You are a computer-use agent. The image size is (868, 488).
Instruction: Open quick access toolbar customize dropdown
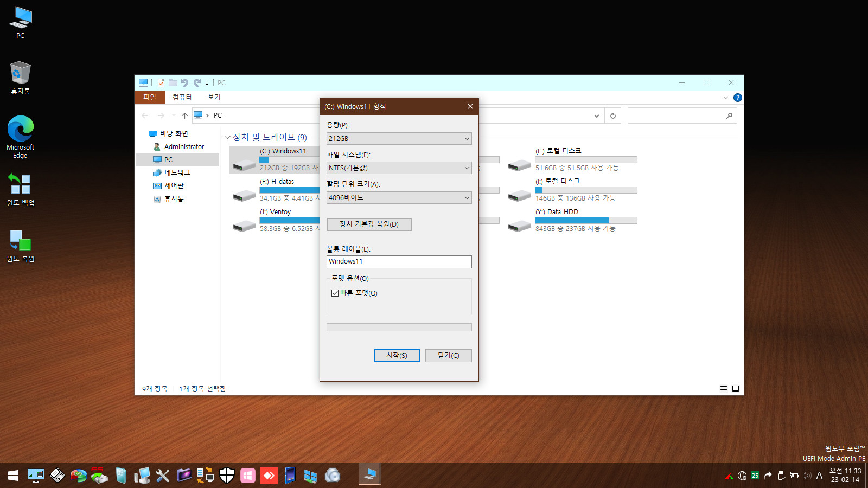coord(207,84)
